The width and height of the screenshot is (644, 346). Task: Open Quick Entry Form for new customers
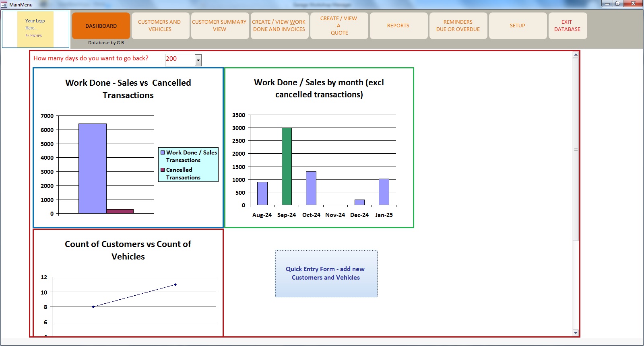tap(326, 274)
